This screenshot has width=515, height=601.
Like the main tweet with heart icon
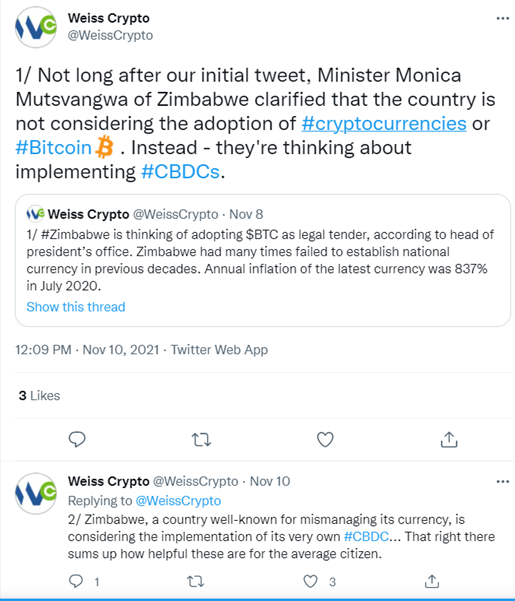pos(325,440)
